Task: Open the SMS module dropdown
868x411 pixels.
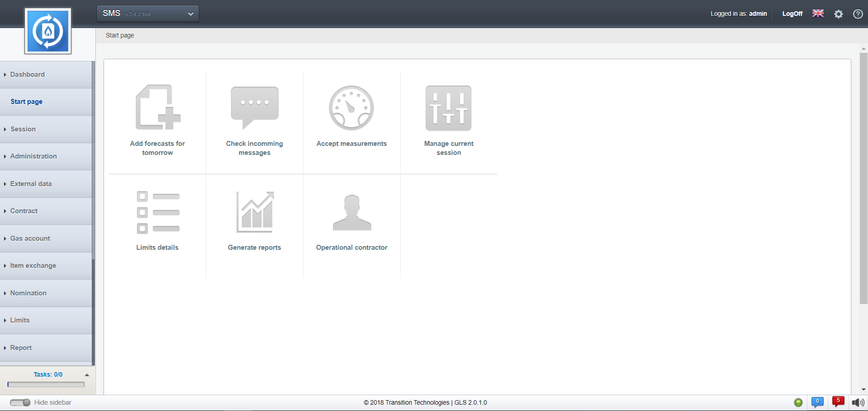Action: tap(148, 14)
